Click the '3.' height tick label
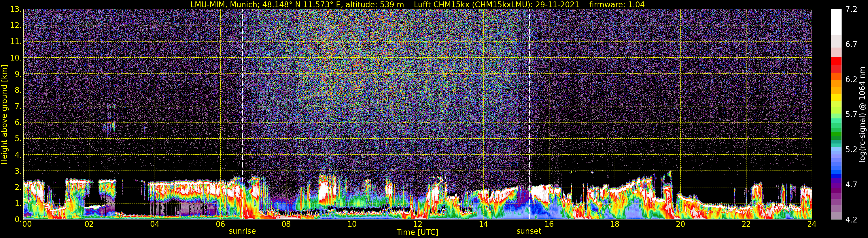 18,171
